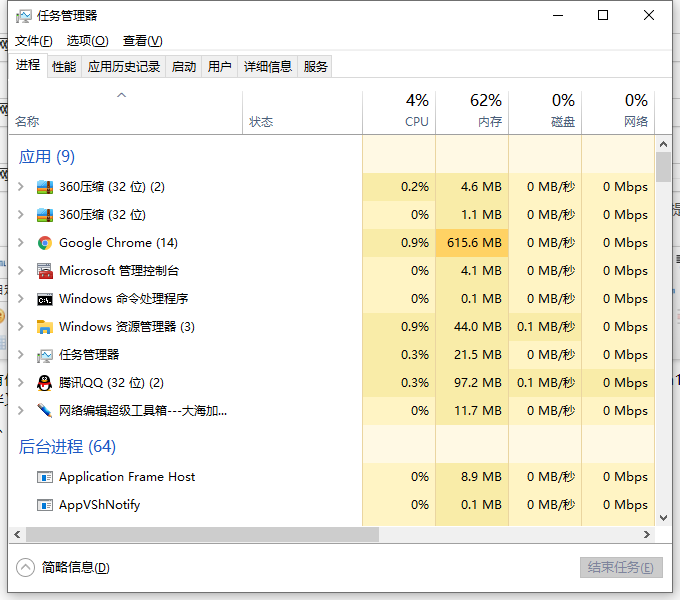Viewport: 680px width, 600px height.
Task: Collapse to 简略信息 view using arrow
Action: pyautogui.click(x=26, y=567)
